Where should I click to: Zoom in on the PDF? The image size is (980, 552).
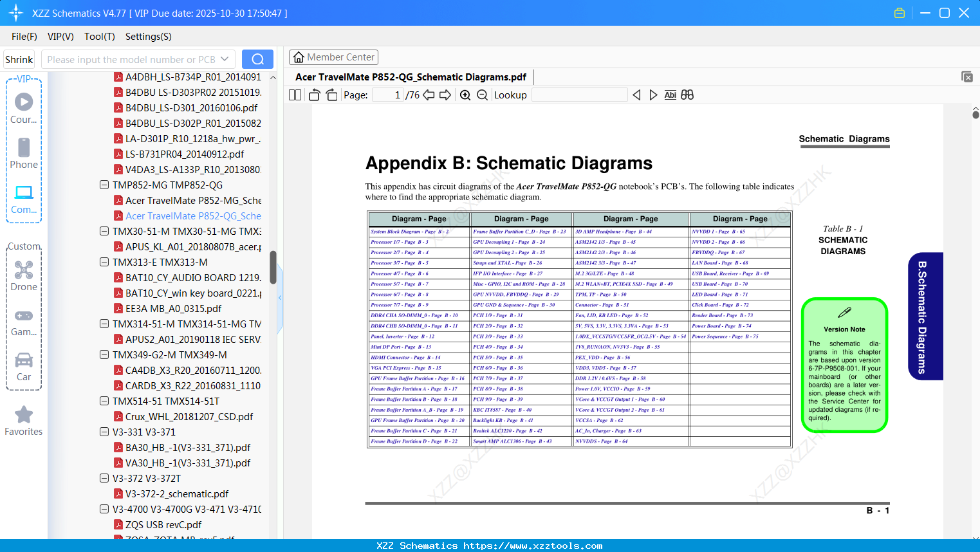click(x=465, y=95)
